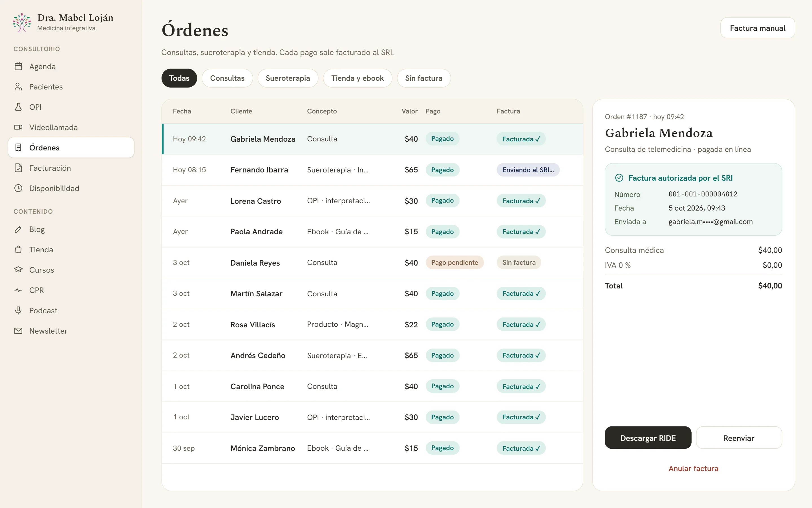
Task: Select Daniela Reyes's pending order
Action: [x=372, y=263]
